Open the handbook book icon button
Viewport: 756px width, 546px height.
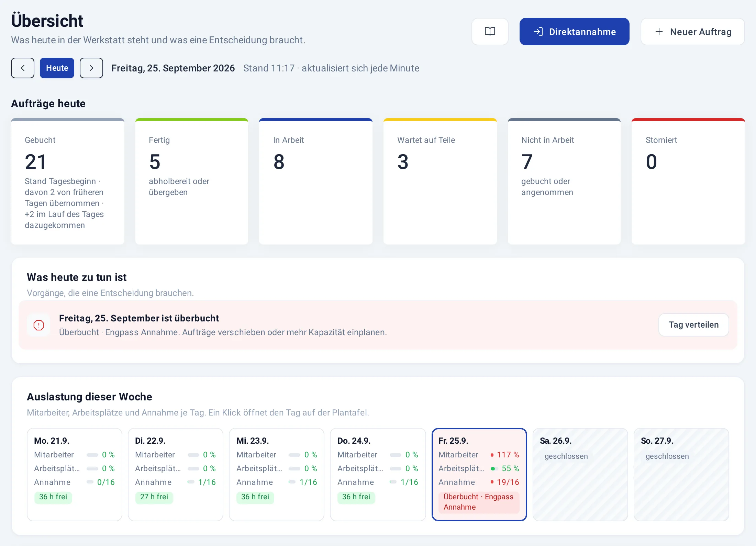point(490,32)
